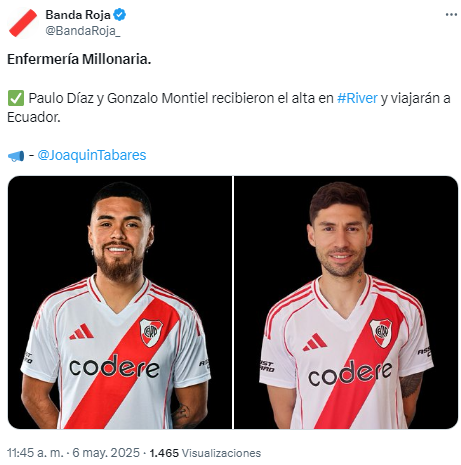Click the blue verified badge
461x465 pixels.
(x=120, y=15)
